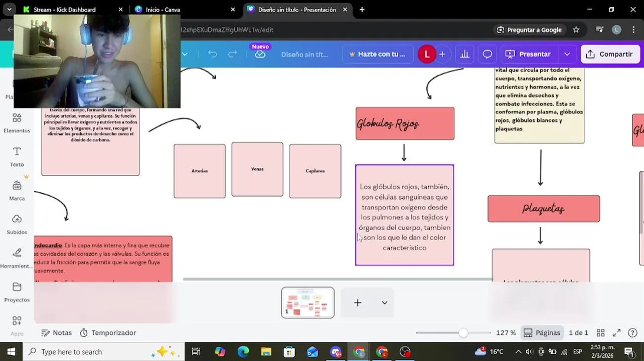This screenshot has width=644, height=361.
Task: Open the Notas panel
Action: point(56,333)
